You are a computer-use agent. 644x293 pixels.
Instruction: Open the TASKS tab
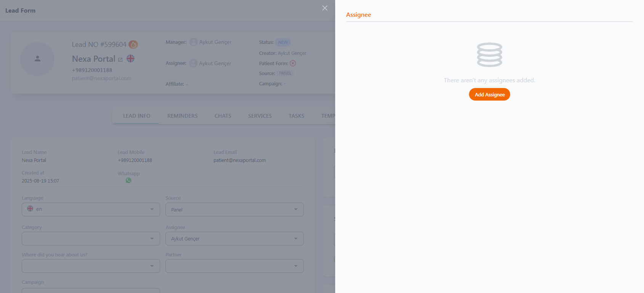[x=296, y=116]
